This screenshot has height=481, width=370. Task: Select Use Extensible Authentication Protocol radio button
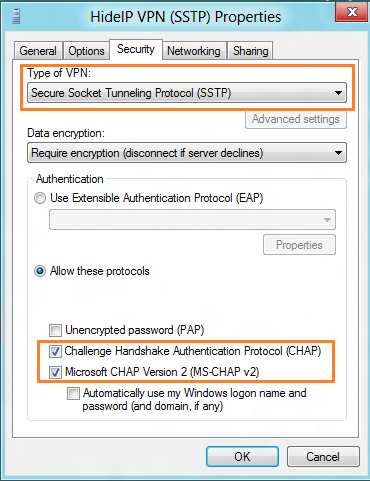tap(40, 198)
